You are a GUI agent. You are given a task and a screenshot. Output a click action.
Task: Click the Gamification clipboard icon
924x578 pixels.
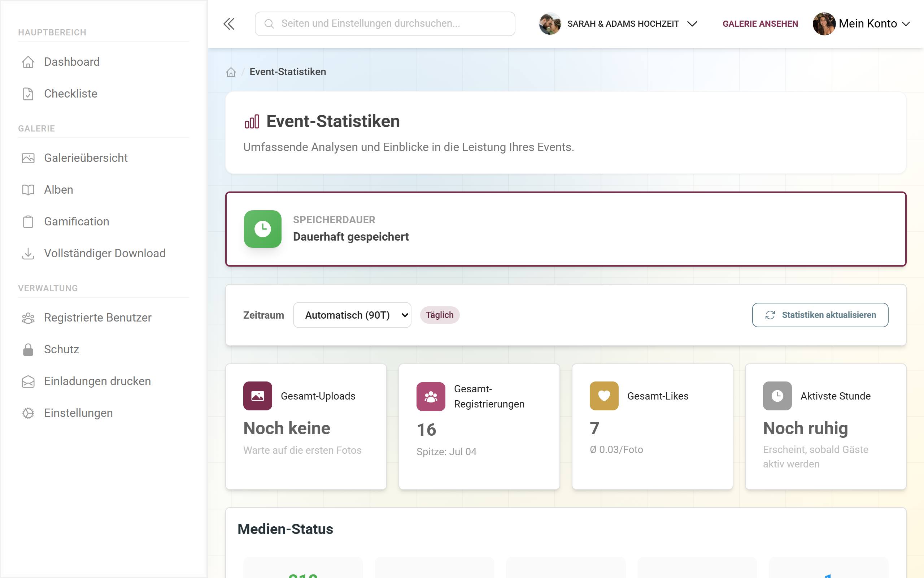click(x=28, y=221)
